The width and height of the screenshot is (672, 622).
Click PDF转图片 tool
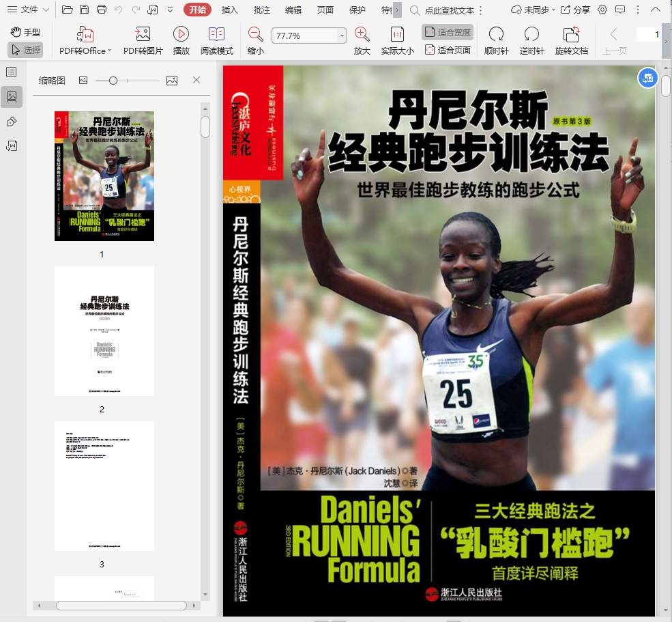[x=143, y=41]
